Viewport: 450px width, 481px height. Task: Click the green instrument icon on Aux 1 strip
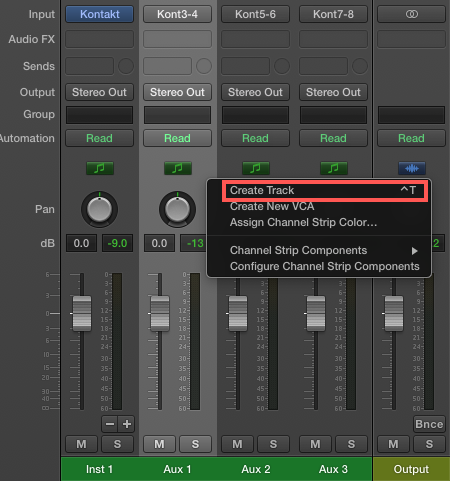[x=178, y=168]
